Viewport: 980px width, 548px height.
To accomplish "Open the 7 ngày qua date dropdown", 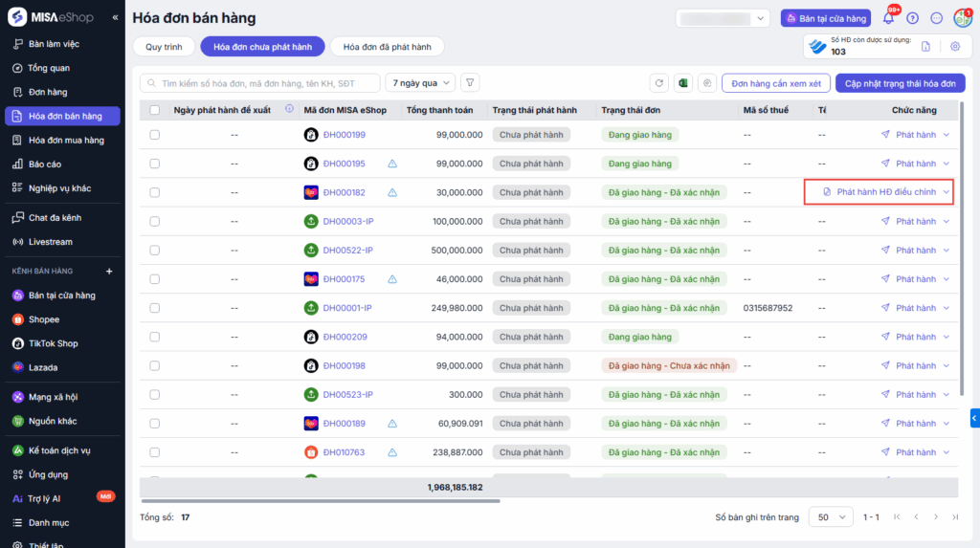I will 420,83.
